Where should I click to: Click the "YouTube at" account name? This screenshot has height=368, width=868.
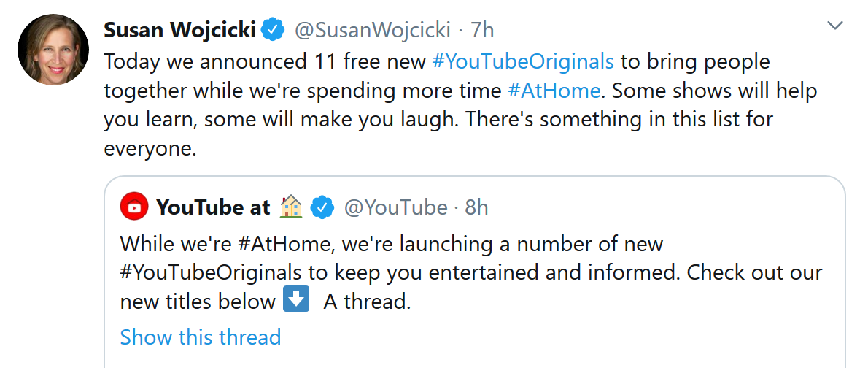click(213, 207)
